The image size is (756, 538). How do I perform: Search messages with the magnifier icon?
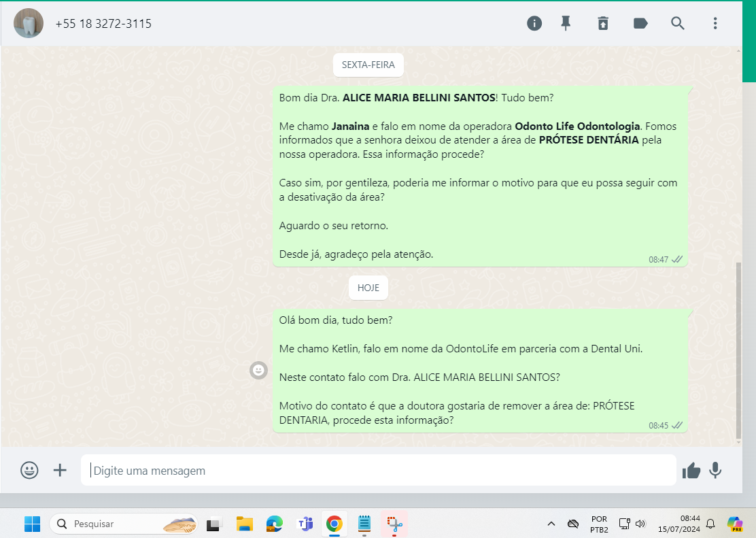click(677, 23)
